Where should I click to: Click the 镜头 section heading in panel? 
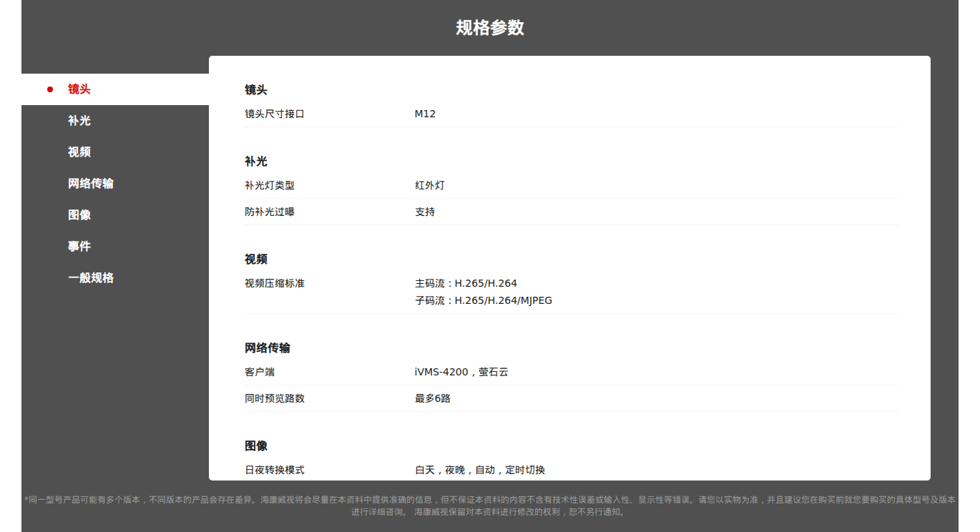coord(256,90)
